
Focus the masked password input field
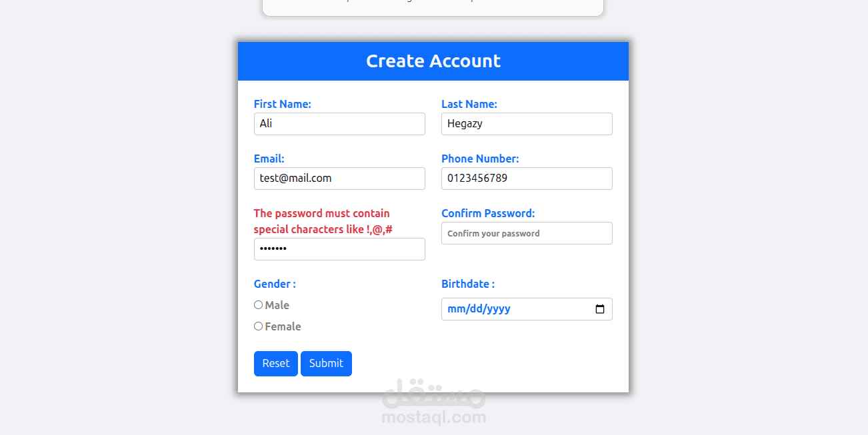coord(339,249)
